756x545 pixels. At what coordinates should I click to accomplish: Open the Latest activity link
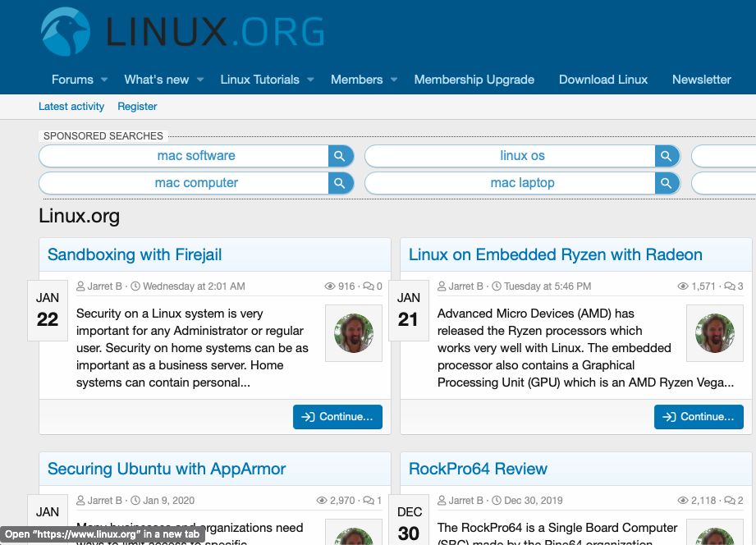point(71,107)
